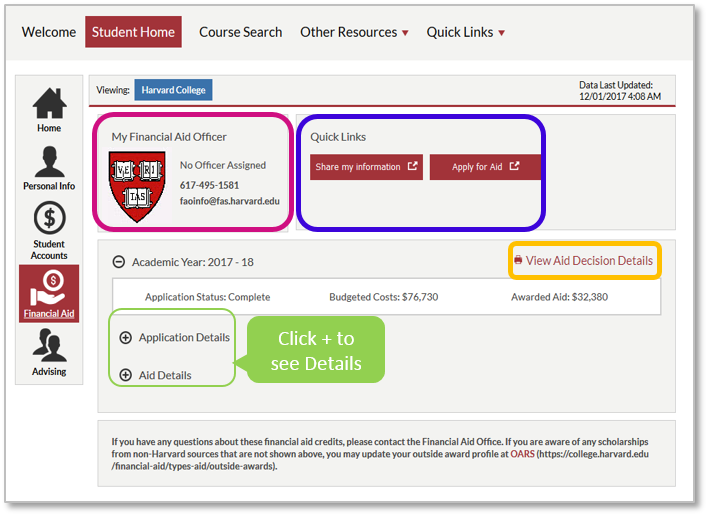Click the Harvard College viewing badge
Screen dimensions: 708x516
click(173, 90)
